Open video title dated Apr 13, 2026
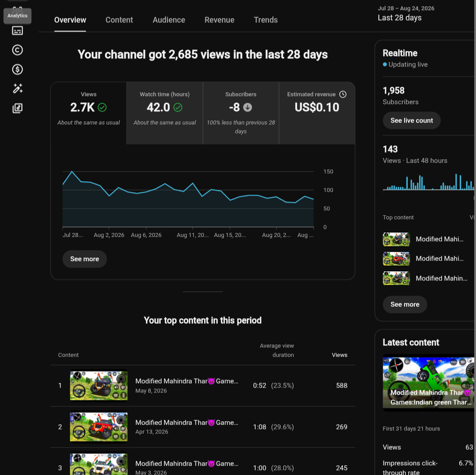The height and width of the screenshot is (475, 476). coord(187,422)
